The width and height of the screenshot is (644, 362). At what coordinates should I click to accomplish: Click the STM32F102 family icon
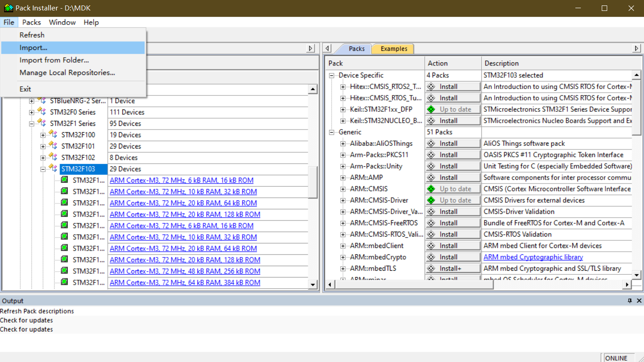point(54,158)
